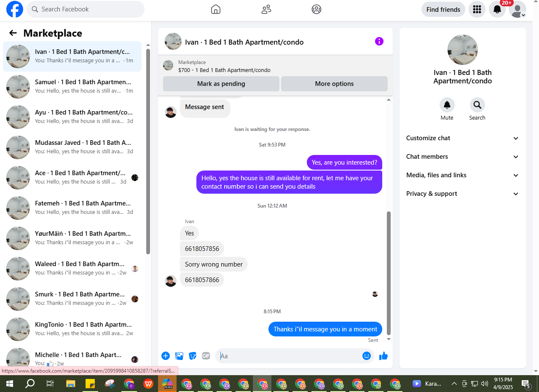
Task: Choose a GIF icon in composer
Action: 206,356
